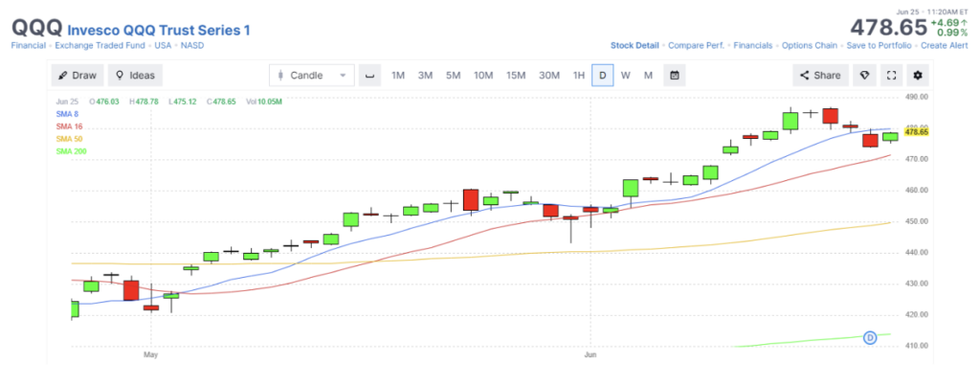Open the Stock Detail link
The height and width of the screenshot is (387, 980).
[x=635, y=46]
